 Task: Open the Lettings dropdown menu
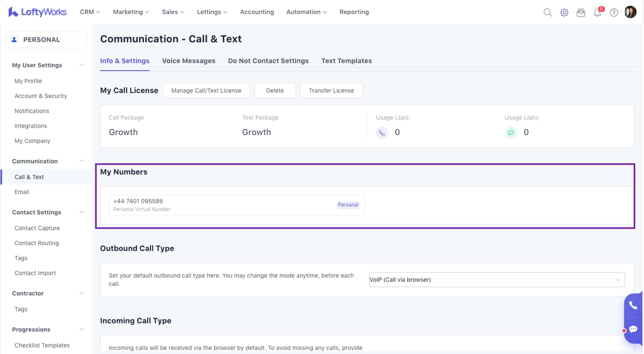coord(212,12)
